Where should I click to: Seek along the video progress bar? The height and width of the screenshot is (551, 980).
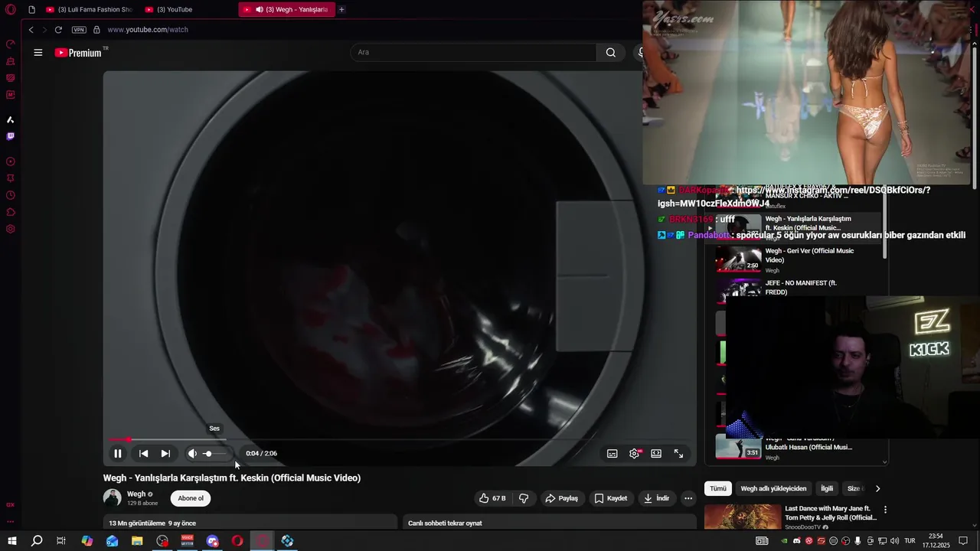coord(399,439)
